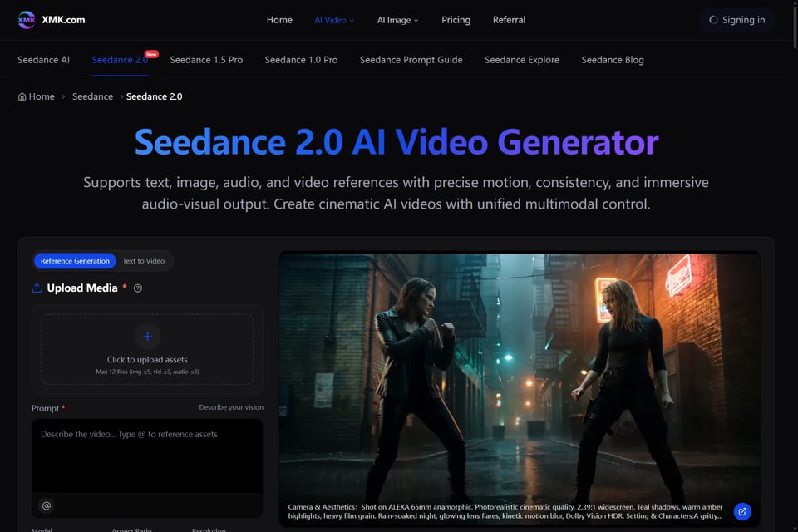Click the Signing in button

click(x=737, y=20)
